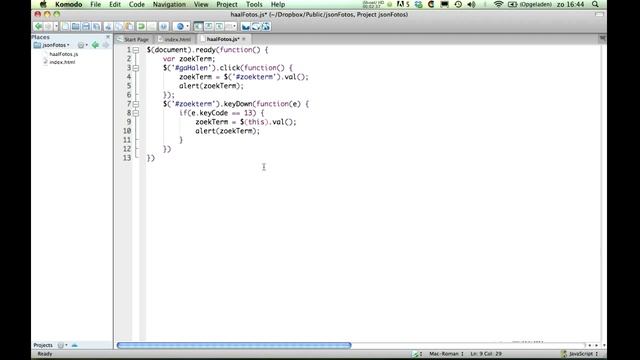
Task: Click green back arrow in Places panel
Action: click(95, 45)
